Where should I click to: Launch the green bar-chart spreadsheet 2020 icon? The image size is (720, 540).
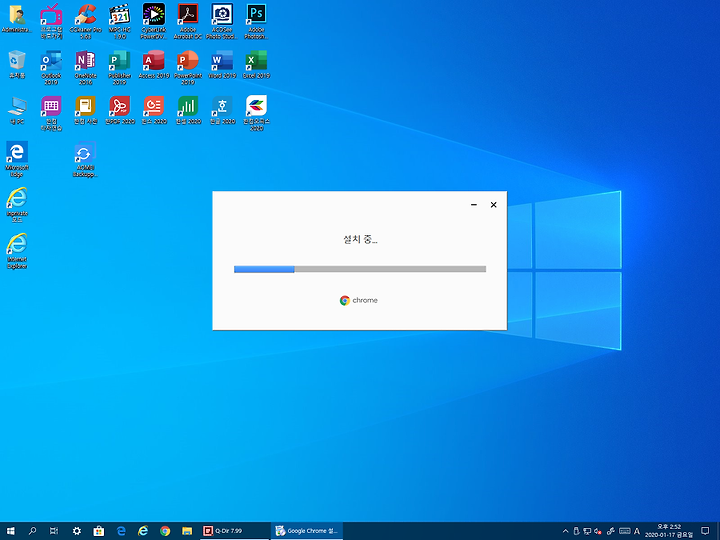(x=188, y=110)
